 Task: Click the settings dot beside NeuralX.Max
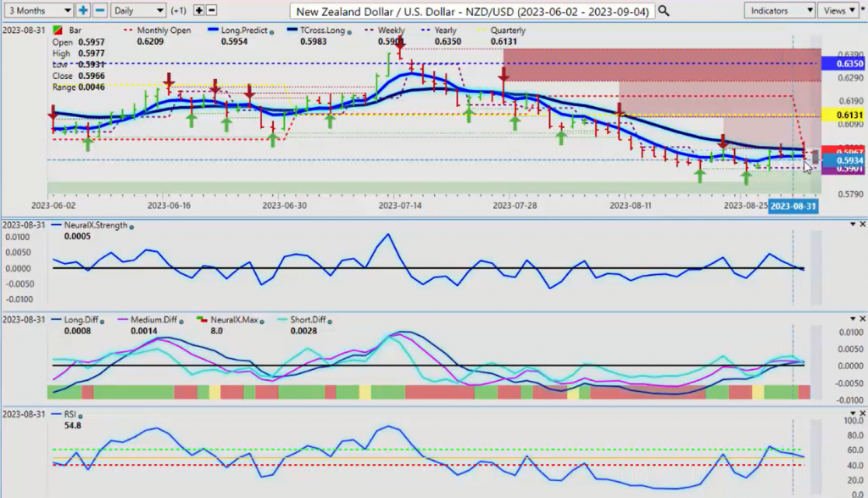click(x=261, y=321)
